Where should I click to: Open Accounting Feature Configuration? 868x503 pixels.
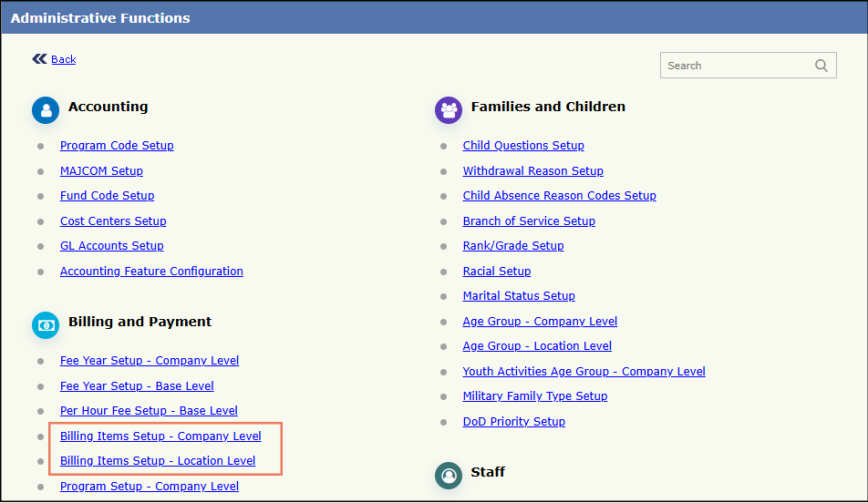151,272
